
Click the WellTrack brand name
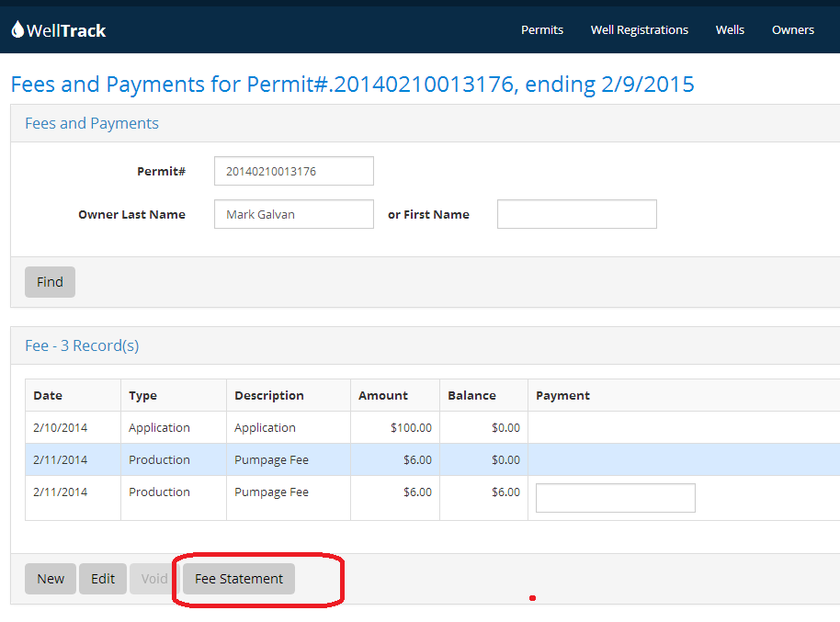tap(66, 30)
